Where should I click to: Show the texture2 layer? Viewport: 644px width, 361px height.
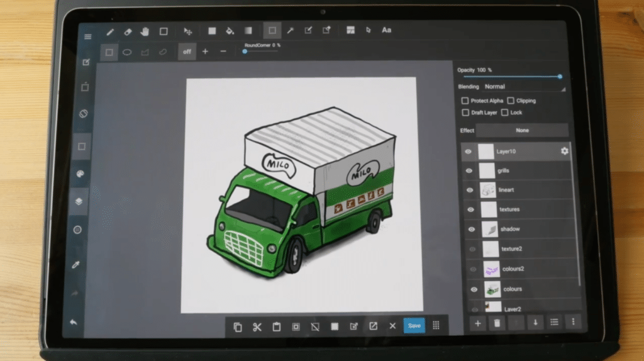coord(472,249)
